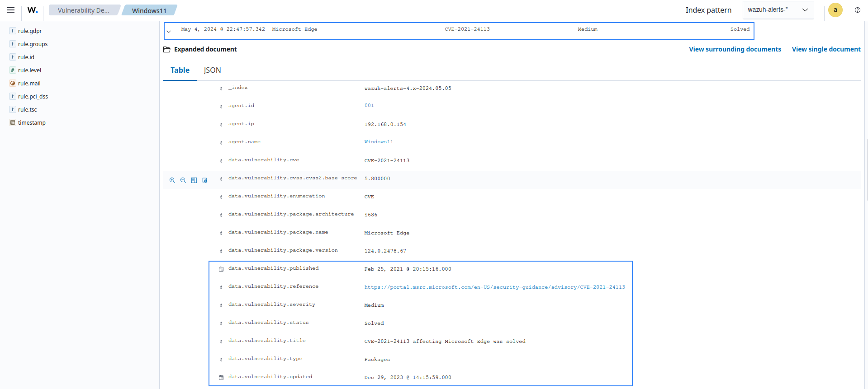868x389 pixels.
Task: Select timestamp field in sidebar
Action: (x=32, y=122)
